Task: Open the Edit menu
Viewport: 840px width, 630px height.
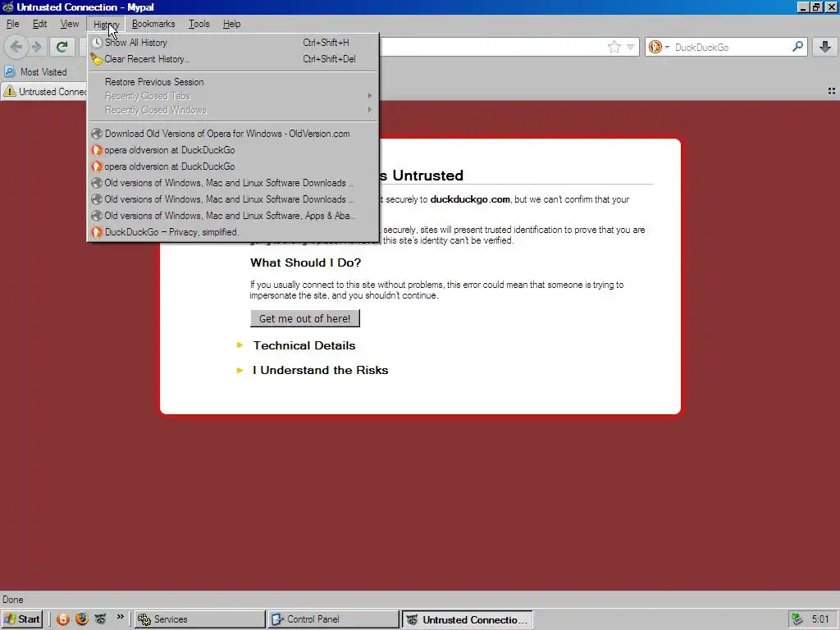Action: [x=39, y=24]
